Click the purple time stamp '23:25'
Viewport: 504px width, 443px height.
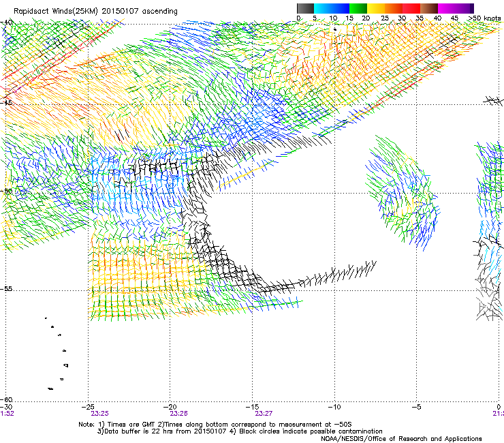[x=99, y=414]
